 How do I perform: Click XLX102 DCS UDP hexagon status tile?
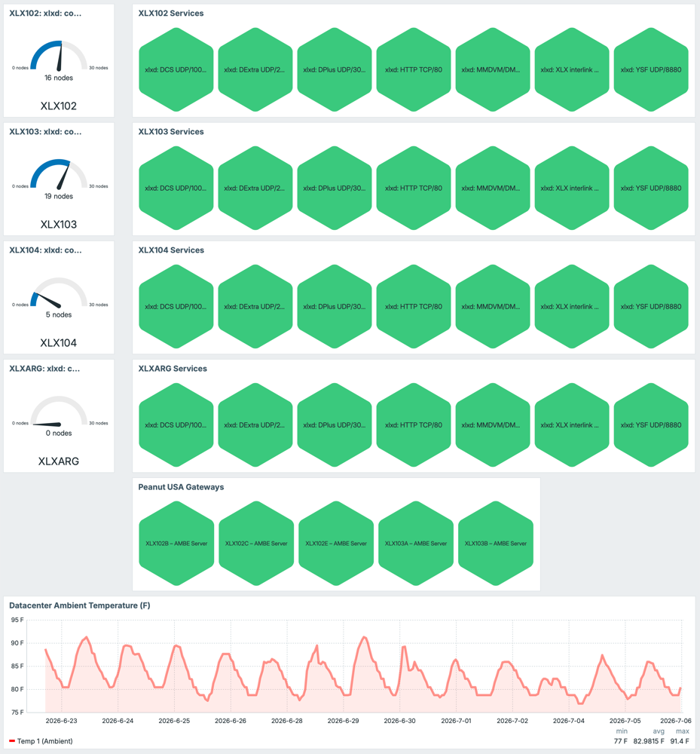point(176,69)
